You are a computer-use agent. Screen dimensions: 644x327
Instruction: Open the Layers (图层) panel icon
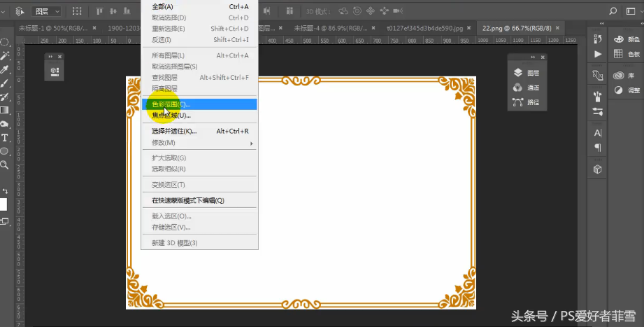517,72
